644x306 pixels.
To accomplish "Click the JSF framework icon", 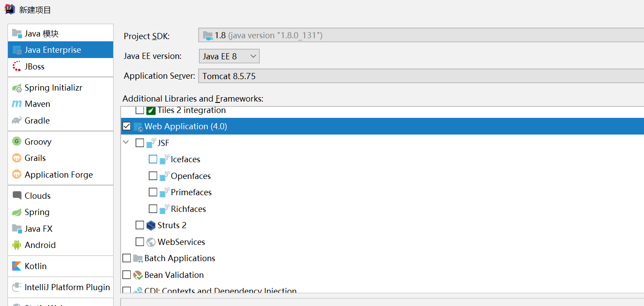I will tap(151, 143).
